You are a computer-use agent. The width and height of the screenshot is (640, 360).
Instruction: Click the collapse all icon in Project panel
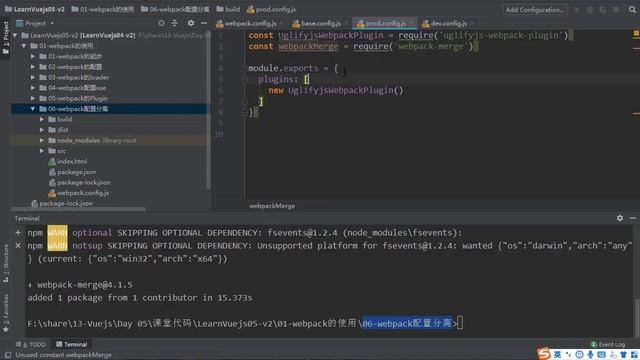click(x=175, y=23)
